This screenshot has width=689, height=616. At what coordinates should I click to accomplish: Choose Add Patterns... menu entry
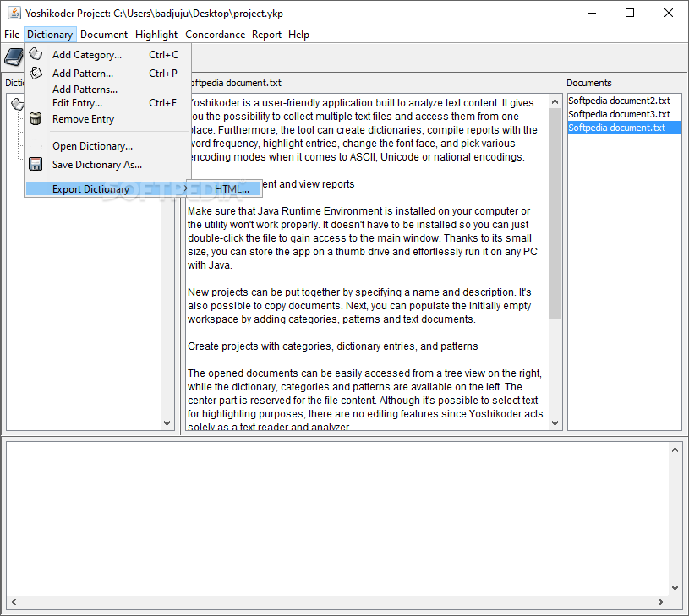(x=107, y=89)
